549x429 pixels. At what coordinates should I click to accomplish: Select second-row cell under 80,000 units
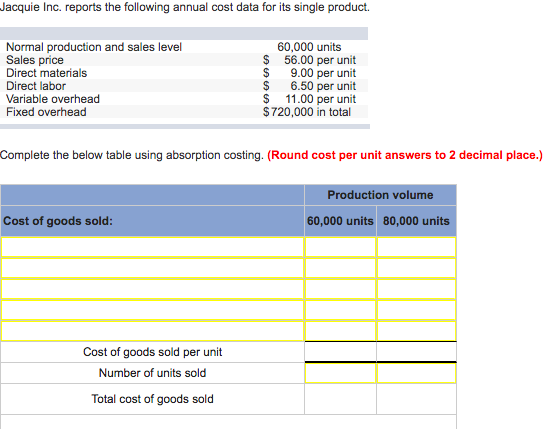click(417, 268)
